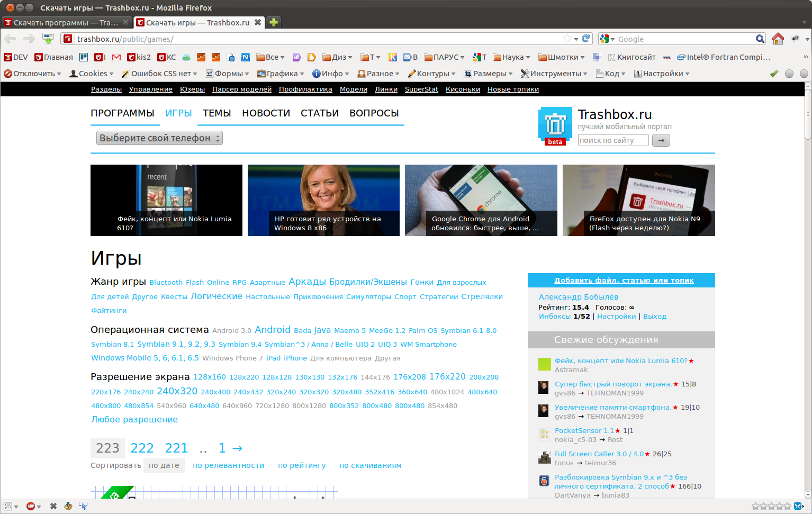
Task: Click the browser Back arrow button
Action: 10,39
